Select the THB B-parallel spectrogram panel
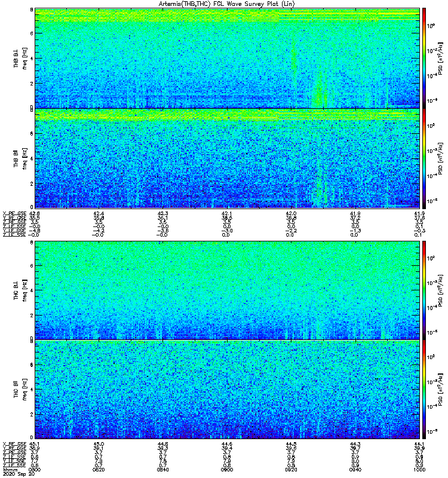The image size is (448, 478). tap(227, 158)
